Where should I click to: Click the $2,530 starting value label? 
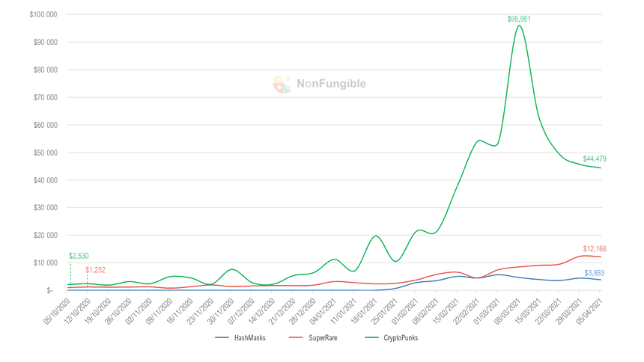tap(79, 256)
